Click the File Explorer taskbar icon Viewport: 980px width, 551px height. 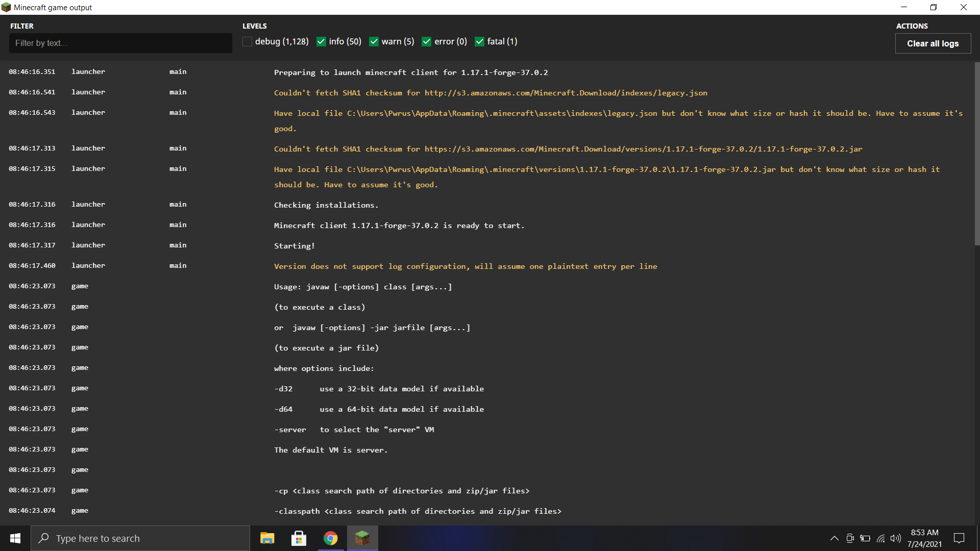click(x=267, y=538)
